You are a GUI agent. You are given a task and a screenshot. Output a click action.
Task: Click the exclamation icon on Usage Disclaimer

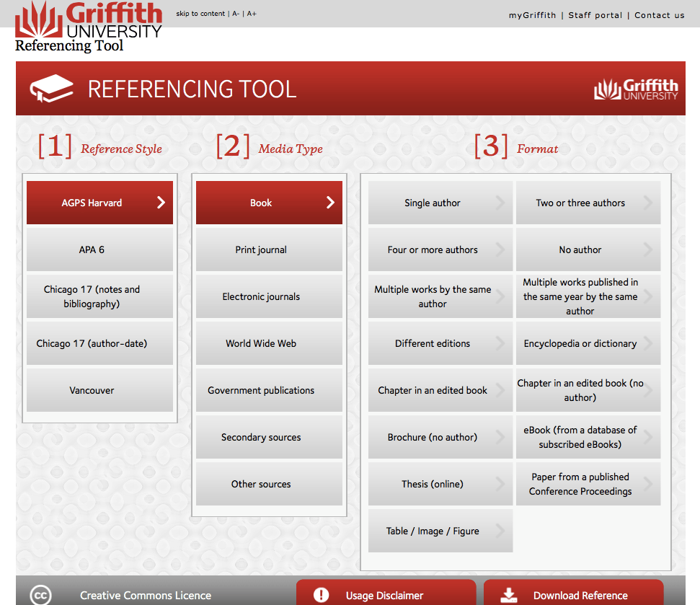[321, 595]
